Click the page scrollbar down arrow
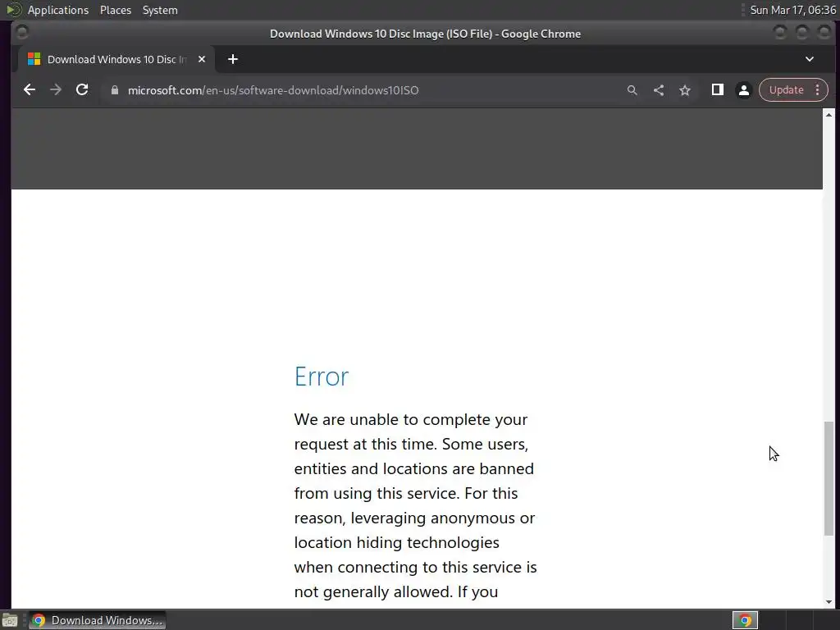 pos(829,602)
